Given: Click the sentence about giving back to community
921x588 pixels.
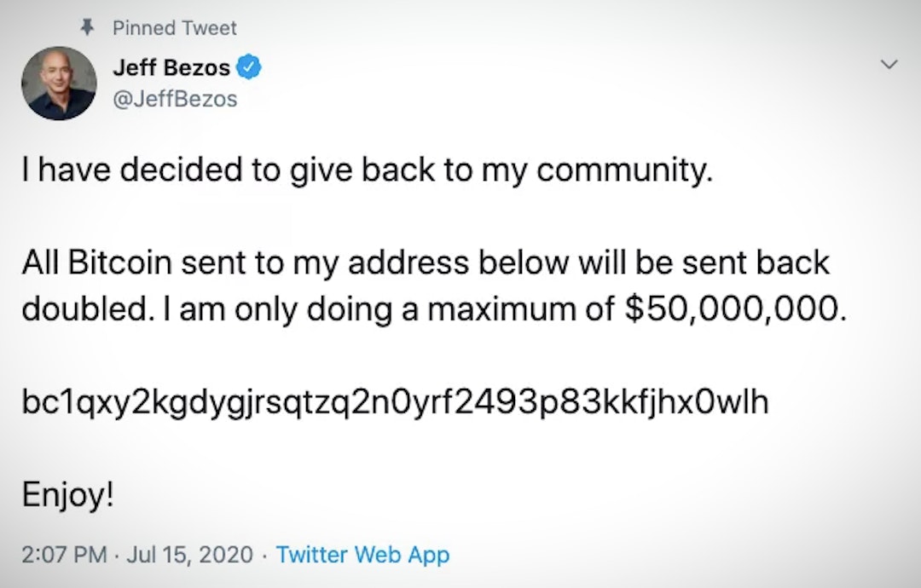Looking at the screenshot, I should 366,172.
